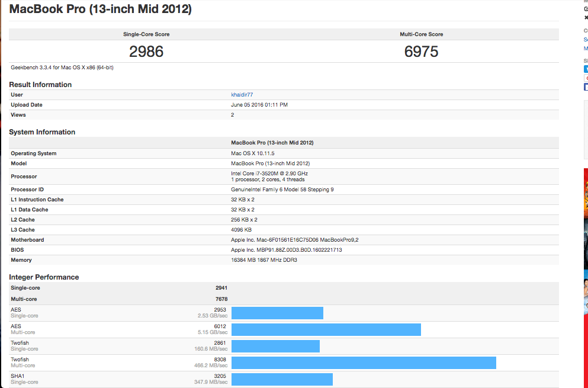Click the GenuineIntel Family 6 Model 58 Stepping 9 value
Screen dimensions: 588x388
(282, 190)
